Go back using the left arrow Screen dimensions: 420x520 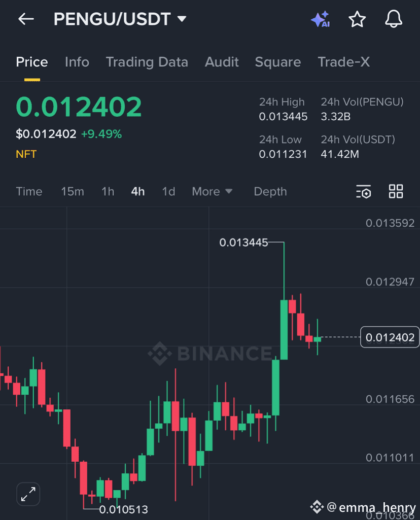[x=26, y=19]
